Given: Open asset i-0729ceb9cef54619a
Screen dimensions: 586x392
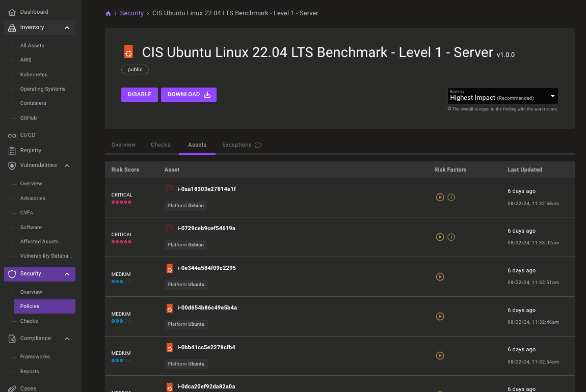Looking at the screenshot, I should coord(206,229).
